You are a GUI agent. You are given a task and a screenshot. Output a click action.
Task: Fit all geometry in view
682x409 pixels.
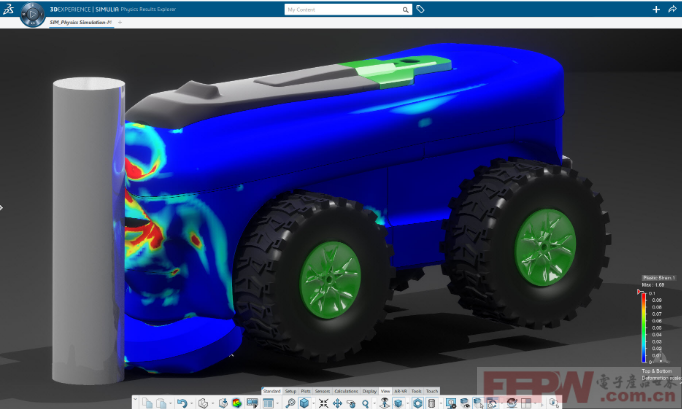click(323, 403)
